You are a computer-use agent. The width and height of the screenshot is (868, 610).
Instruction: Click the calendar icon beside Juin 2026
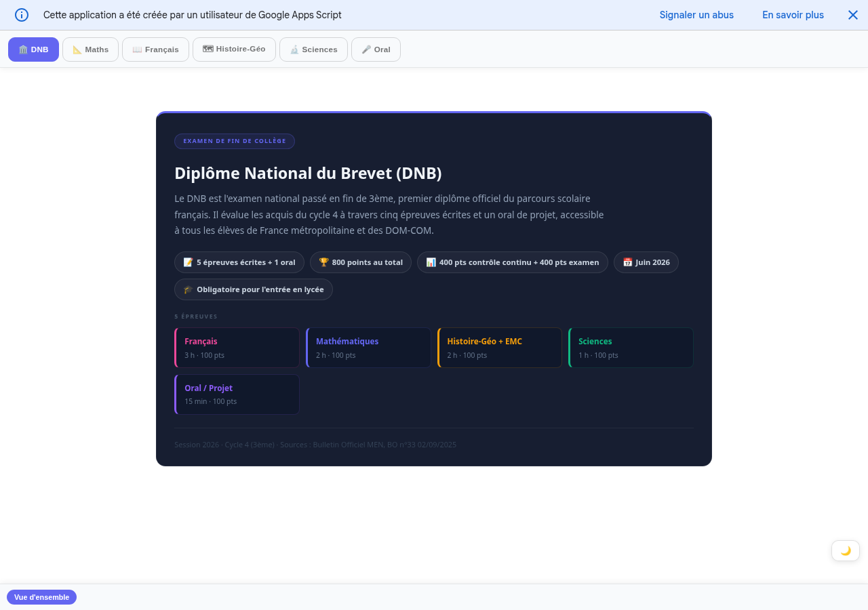[627, 262]
